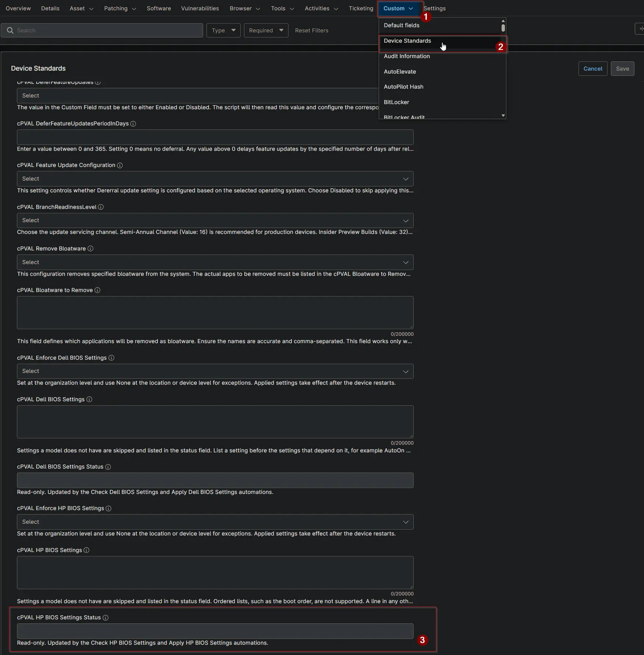Open the Required filter dropdown

pyautogui.click(x=266, y=31)
